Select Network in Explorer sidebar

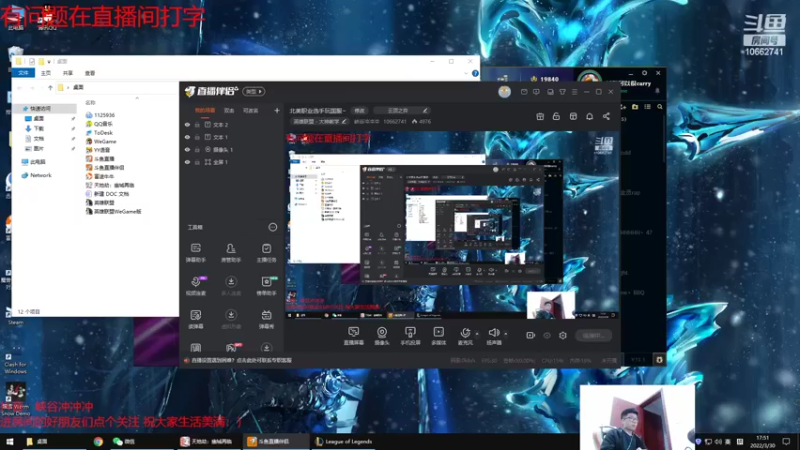[x=37, y=175]
